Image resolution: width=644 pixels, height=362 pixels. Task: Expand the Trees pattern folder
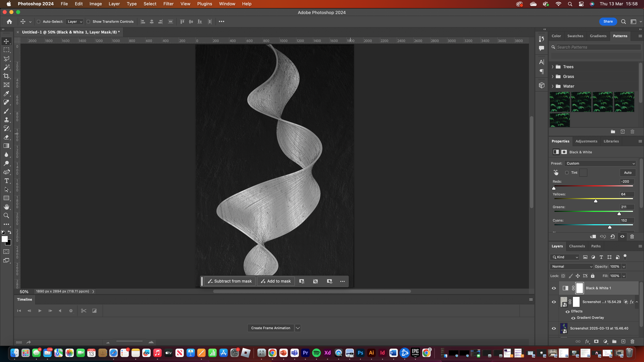coord(552,67)
